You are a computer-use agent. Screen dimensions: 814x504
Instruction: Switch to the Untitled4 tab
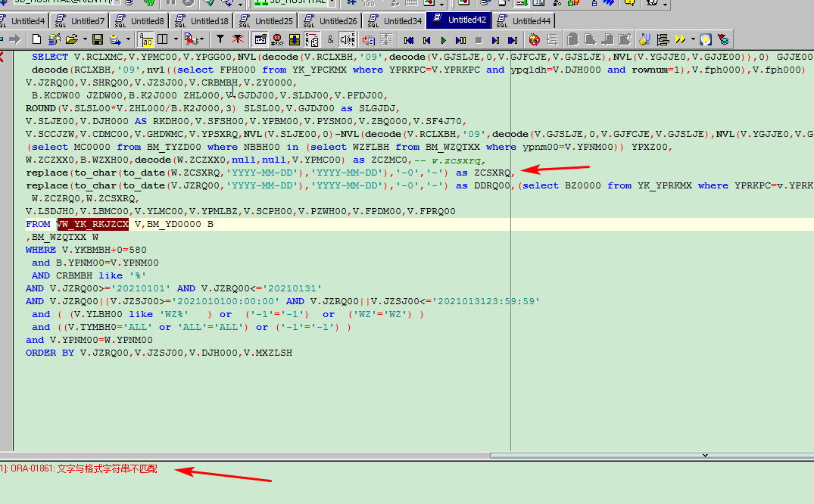[24, 20]
